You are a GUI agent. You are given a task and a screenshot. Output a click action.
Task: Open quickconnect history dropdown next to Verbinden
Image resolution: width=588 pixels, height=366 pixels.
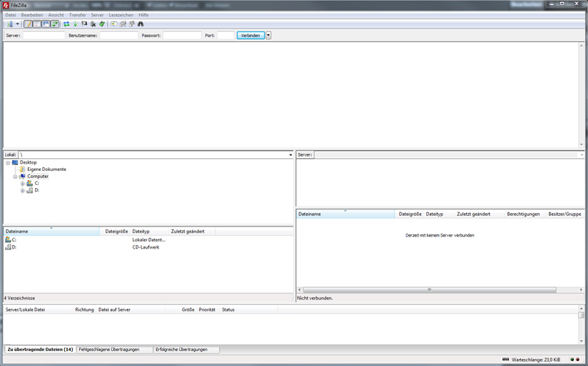(x=269, y=36)
